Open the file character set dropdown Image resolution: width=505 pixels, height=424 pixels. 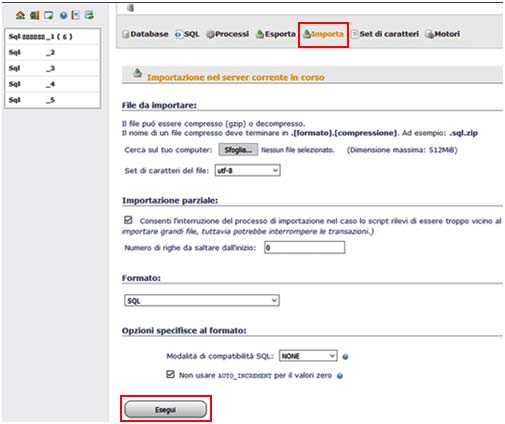tap(247, 170)
